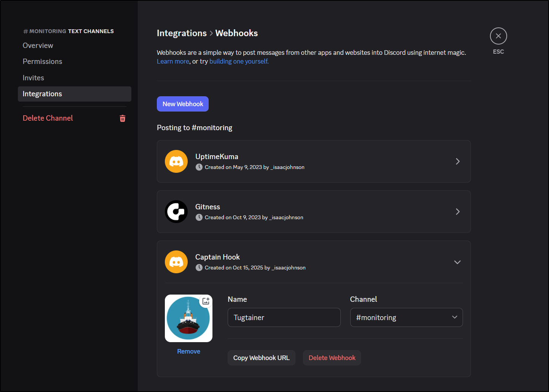Screen dimensions: 549x392
Task: Click the UptimeKuma webhook avatar icon
Action: pyautogui.click(x=176, y=161)
